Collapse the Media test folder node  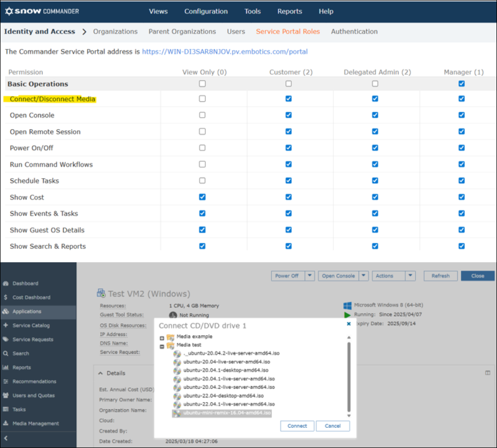[x=162, y=347]
